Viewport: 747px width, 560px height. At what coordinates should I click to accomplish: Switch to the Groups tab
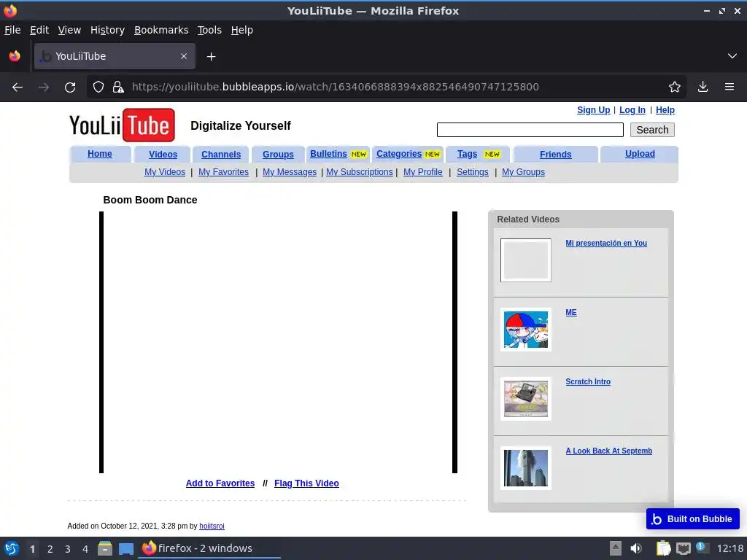pyautogui.click(x=278, y=155)
